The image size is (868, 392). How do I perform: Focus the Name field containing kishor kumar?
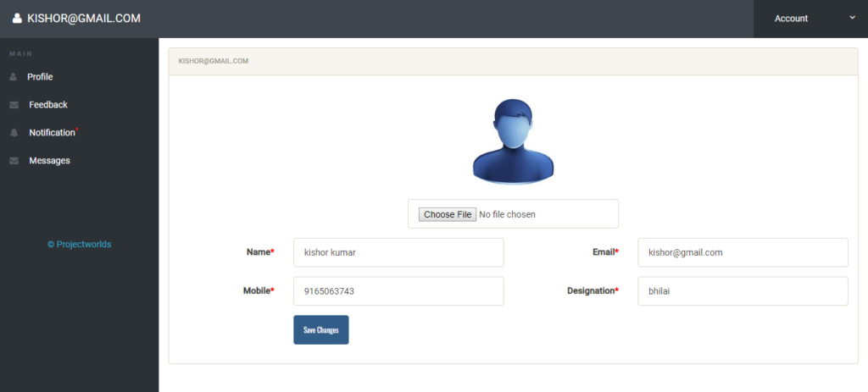point(398,252)
